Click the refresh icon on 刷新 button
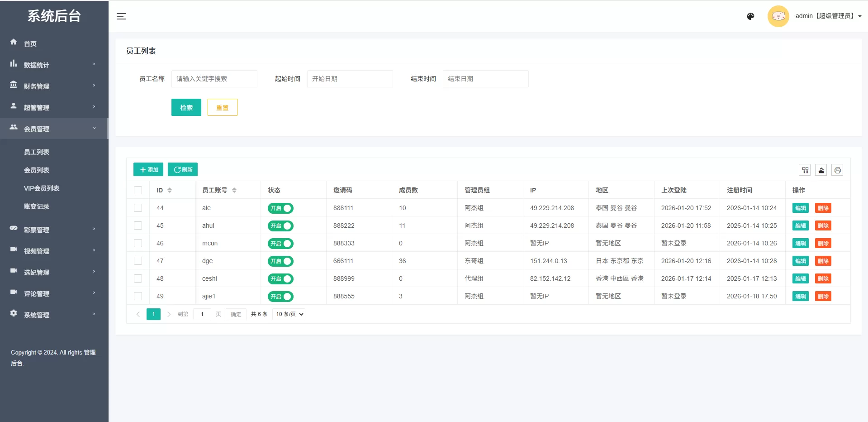The width and height of the screenshot is (868, 422). [177, 169]
